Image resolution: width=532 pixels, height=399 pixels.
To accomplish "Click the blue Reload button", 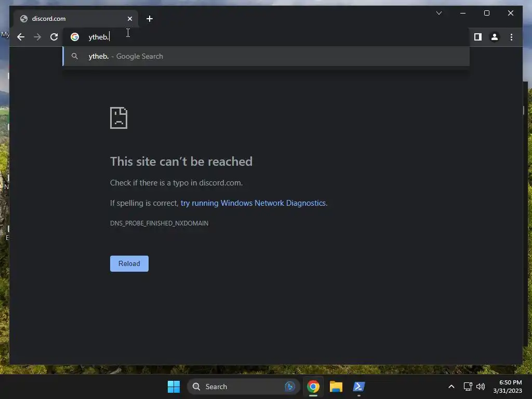I will [129, 263].
